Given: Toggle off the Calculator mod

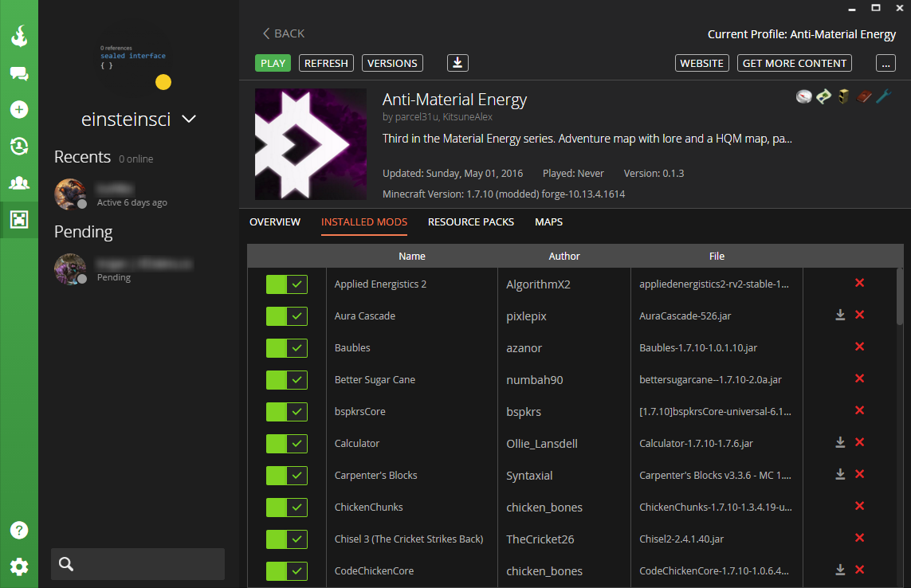Looking at the screenshot, I should pyautogui.click(x=286, y=444).
